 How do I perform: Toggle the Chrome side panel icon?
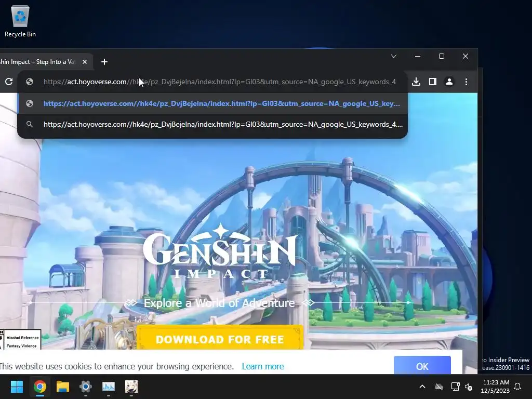click(x=433, y=82)
